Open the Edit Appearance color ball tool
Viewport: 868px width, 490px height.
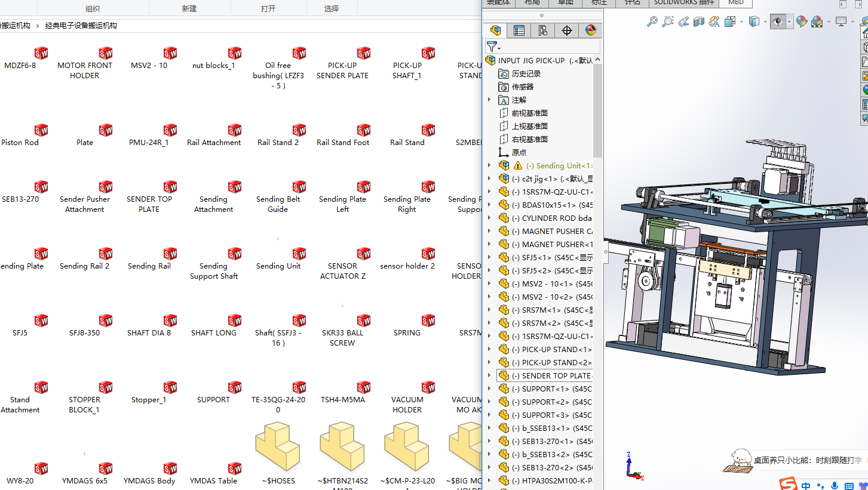[802, 22]
